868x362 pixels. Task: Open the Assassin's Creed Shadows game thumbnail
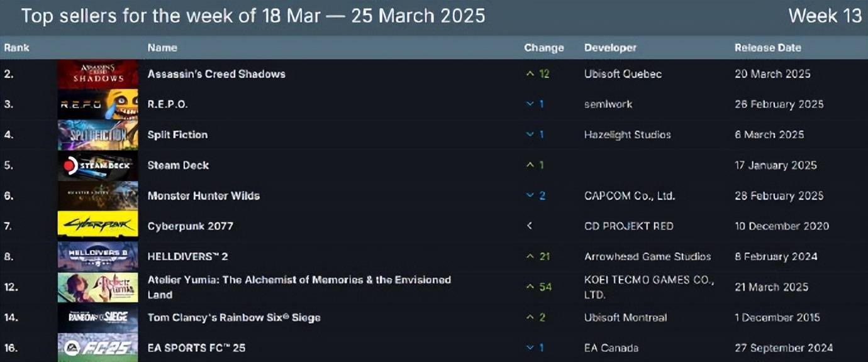pos(97,74)
